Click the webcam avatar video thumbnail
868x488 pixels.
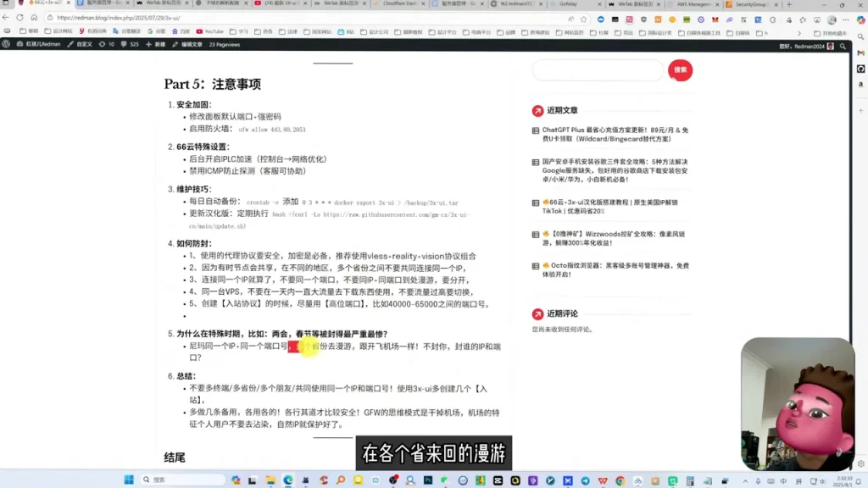click(x=798, y=404)
